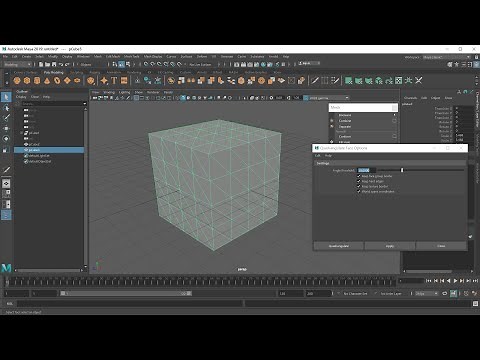Click Play forward on the timeline

click(455, 281)
